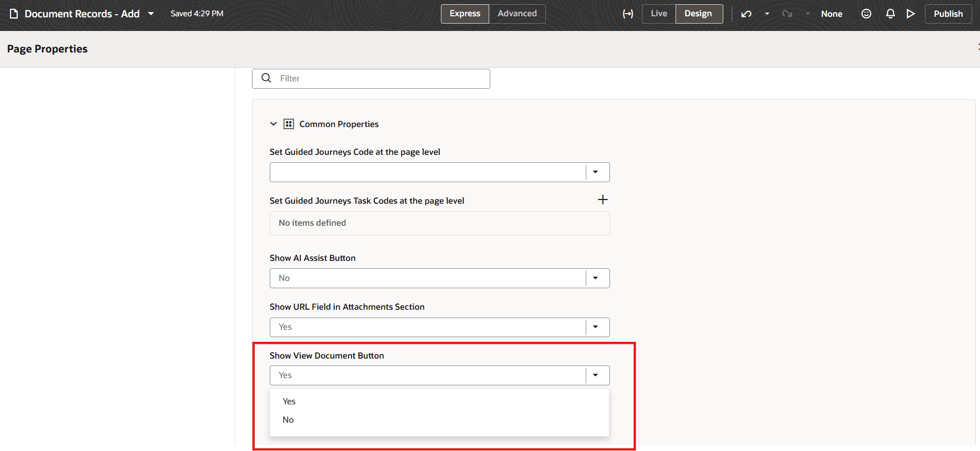Switch to Express mode
The width and height of the screenshot is (980, 451).
[465, 14]
